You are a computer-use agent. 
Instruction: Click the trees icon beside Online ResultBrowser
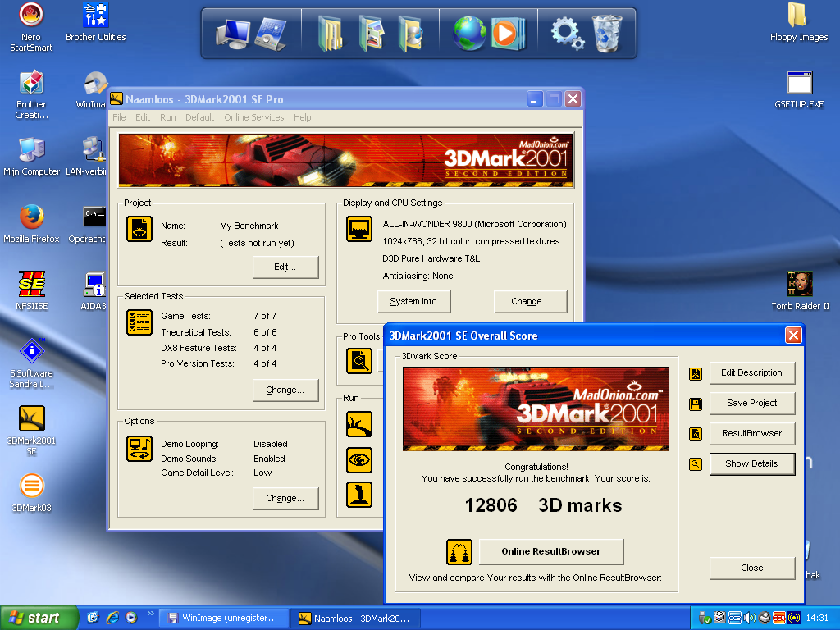(459, 552)
